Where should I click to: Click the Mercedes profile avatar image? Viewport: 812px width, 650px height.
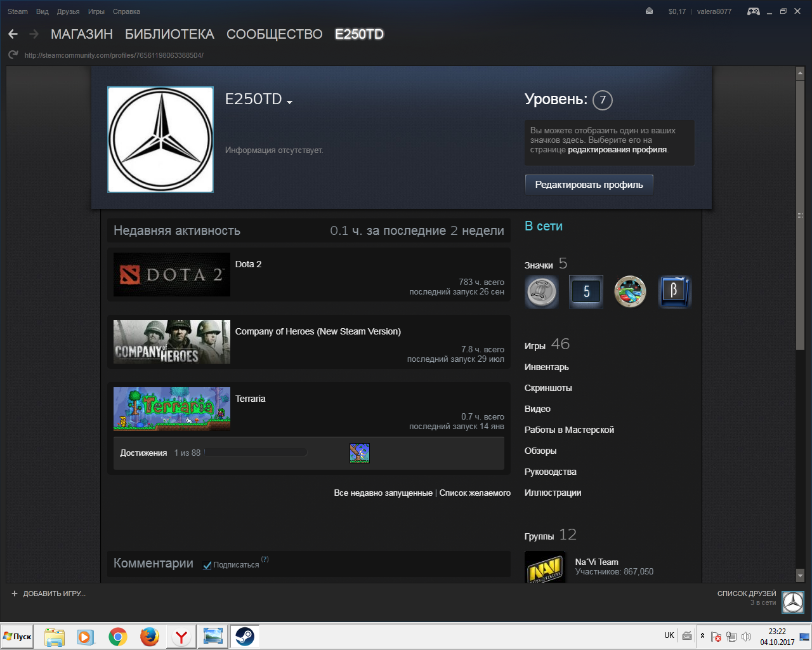click(x=160, y=140)
